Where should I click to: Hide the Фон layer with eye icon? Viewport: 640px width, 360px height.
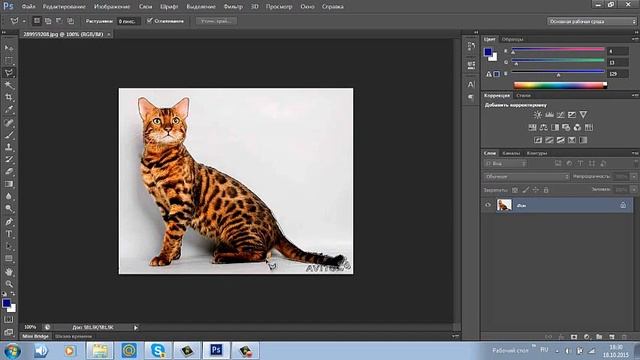(x=488, y=205)
